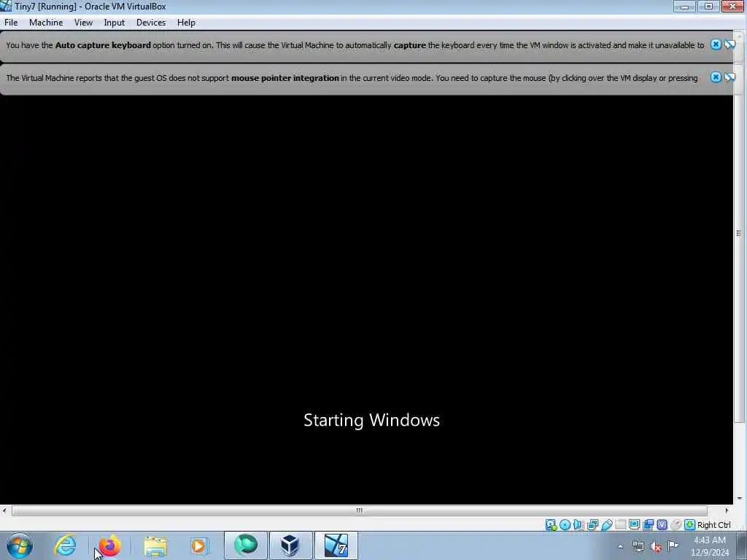Click the horizontal scrollbar thumb grip
Viewport: 747px width, 560px height.
359,510
